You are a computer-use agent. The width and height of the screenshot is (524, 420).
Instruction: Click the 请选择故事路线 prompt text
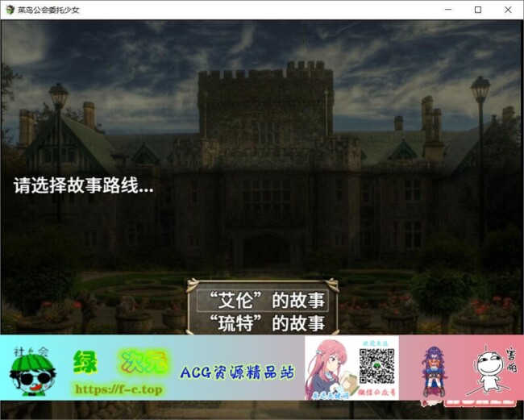[83, 185]
